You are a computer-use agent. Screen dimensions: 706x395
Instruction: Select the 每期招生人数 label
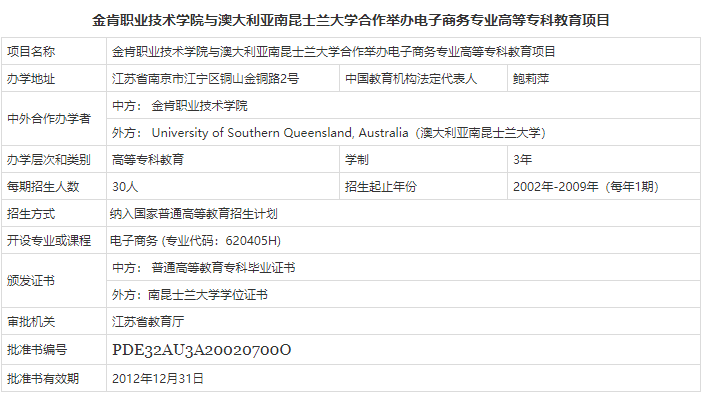pyautogui.click(x=43, y=186)
